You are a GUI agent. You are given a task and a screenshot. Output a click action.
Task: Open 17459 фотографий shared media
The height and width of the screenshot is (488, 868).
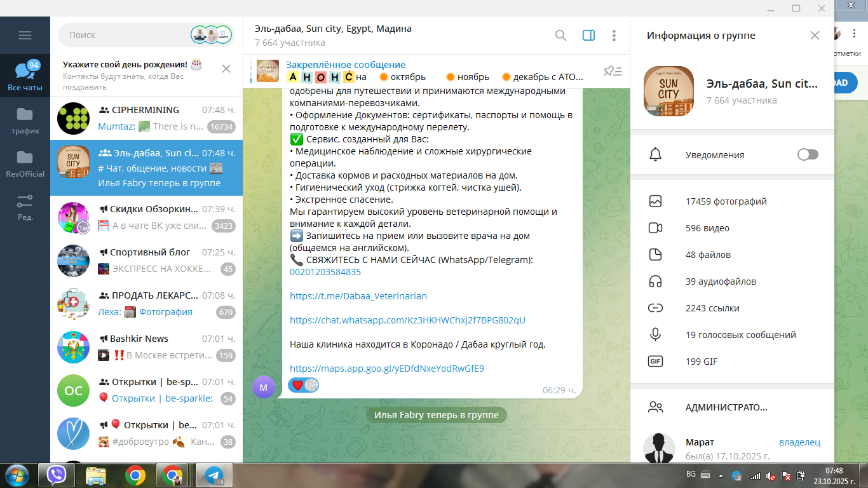(732, 201)
